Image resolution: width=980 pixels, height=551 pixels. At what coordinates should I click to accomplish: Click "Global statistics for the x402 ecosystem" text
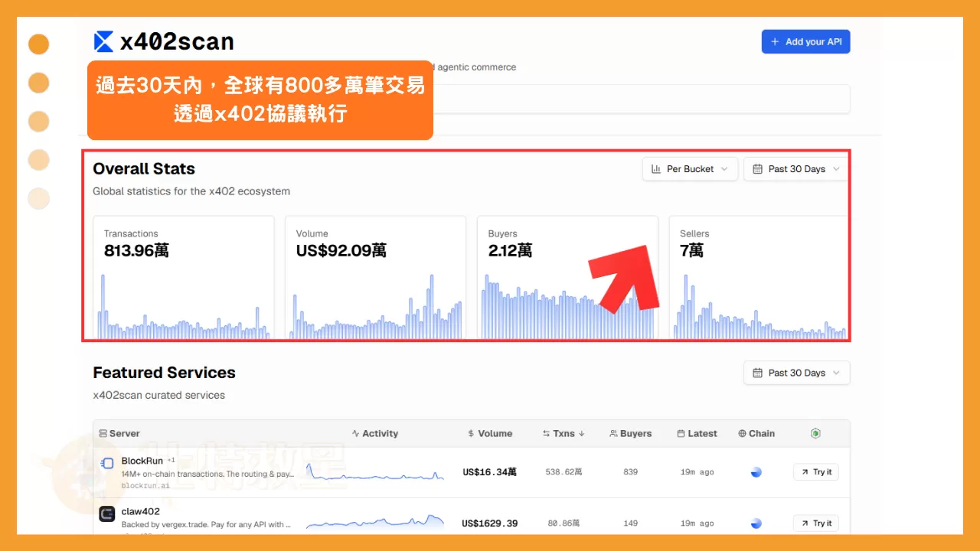point(191,191)
